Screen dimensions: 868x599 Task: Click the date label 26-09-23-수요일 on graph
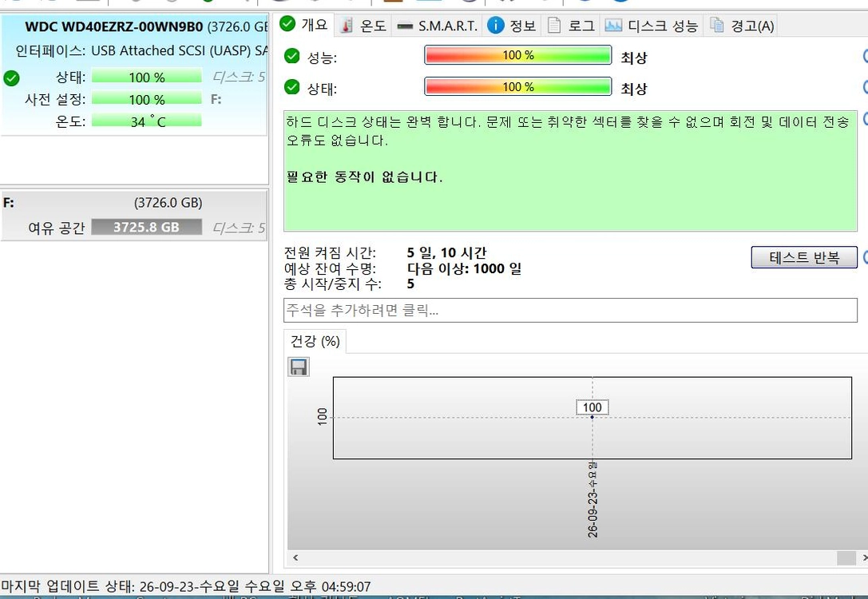coord(593,499)
